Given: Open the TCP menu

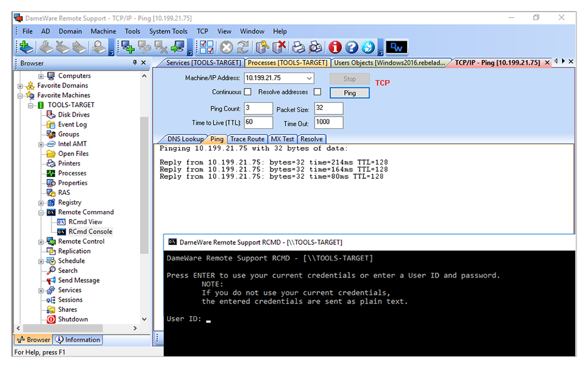Looking at the screenshot, I should [202, 31].
